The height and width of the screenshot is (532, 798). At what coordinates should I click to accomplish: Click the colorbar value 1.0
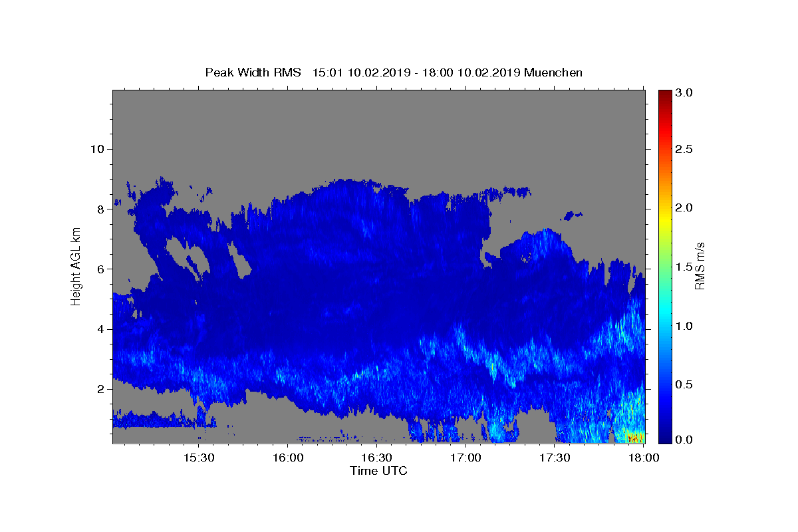click(685, 326)
